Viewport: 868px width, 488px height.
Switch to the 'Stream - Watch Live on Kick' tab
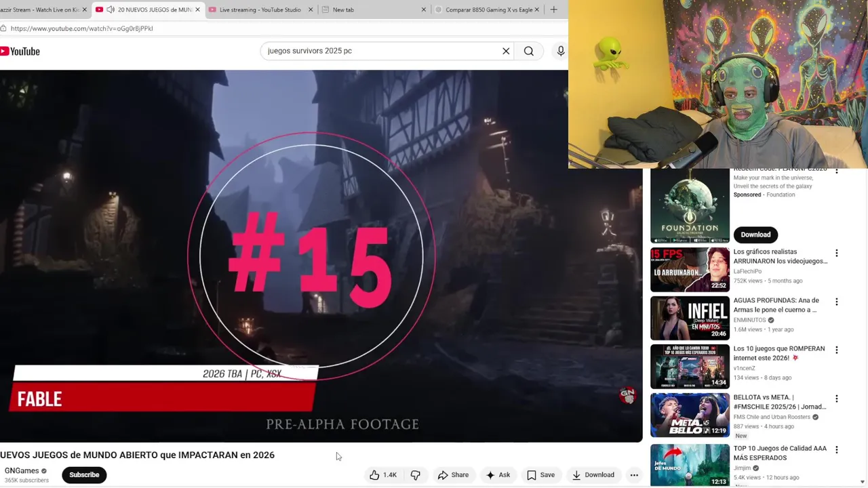click(x=39, y=9)
